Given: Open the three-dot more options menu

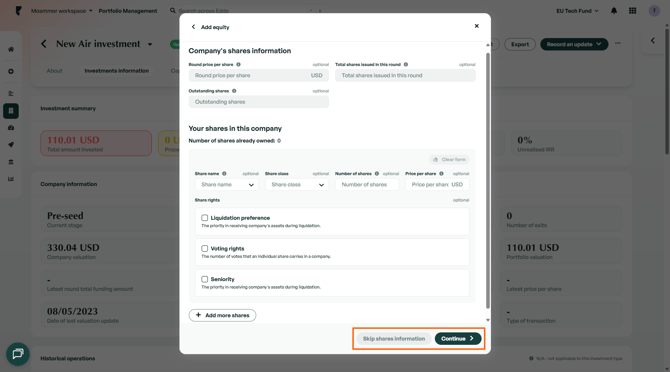Looking at the screenshot, I should pos(617,44).
